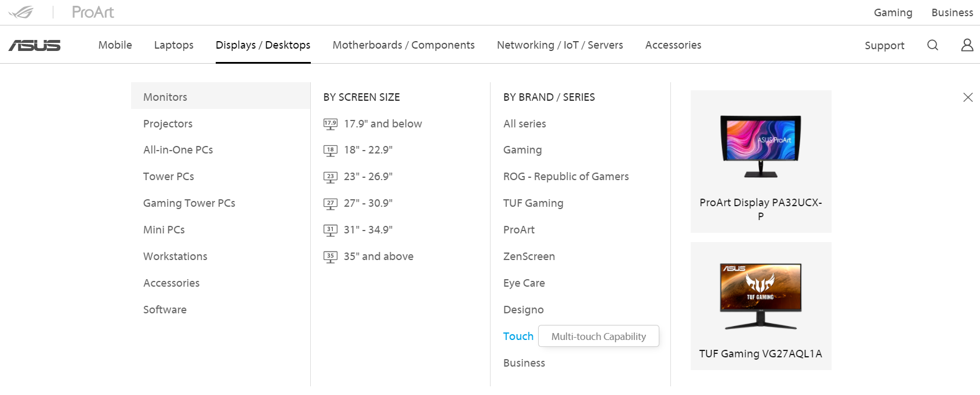980x395 pixels.
Task: Select Tower PCs category
Action: 169,177
